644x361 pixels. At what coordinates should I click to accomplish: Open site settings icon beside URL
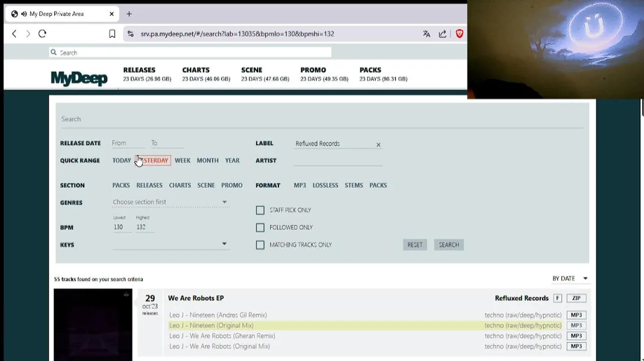[130, 34]
